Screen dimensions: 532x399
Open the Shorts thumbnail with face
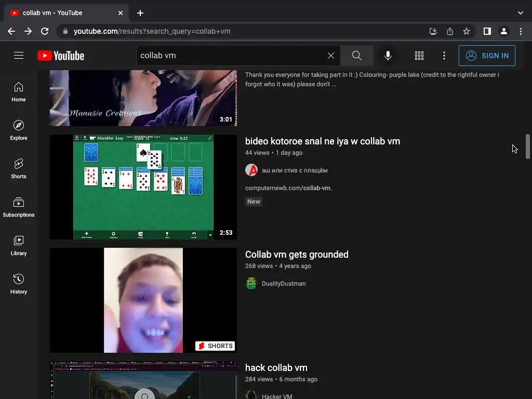coord(143,300)
